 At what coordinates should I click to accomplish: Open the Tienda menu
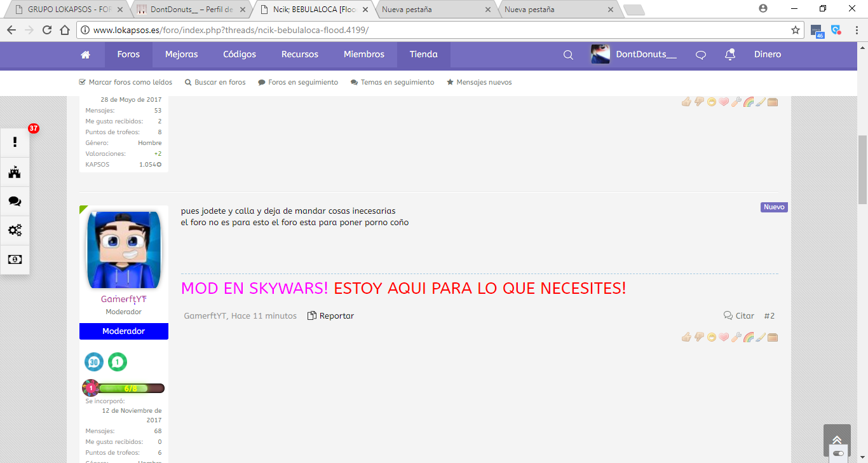coord(423,54)
